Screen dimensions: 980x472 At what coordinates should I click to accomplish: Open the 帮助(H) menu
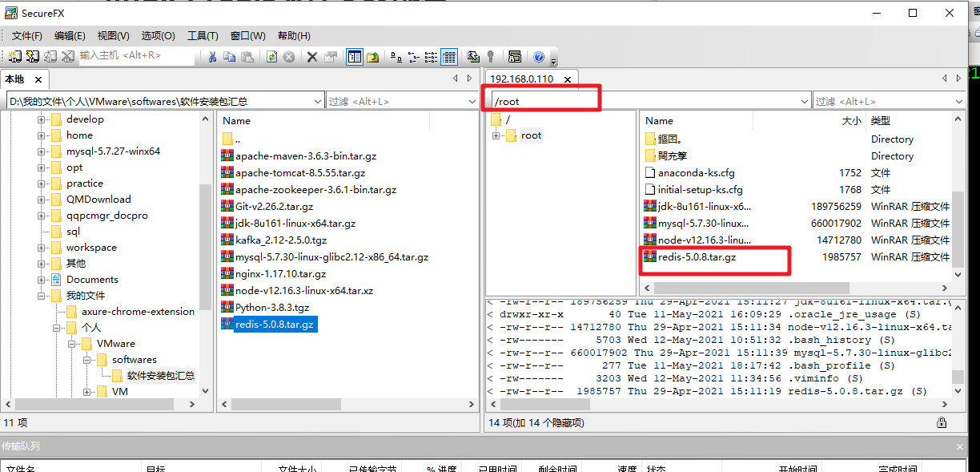point(294,36)
